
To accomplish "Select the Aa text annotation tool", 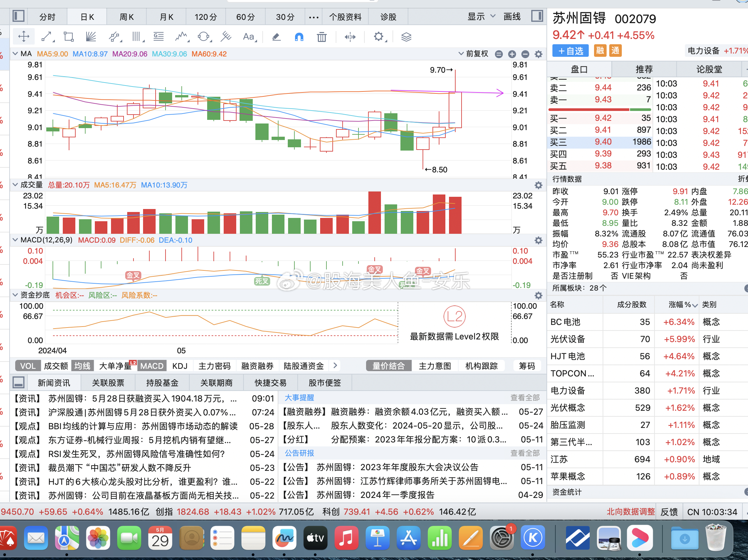I will [249, 37].
